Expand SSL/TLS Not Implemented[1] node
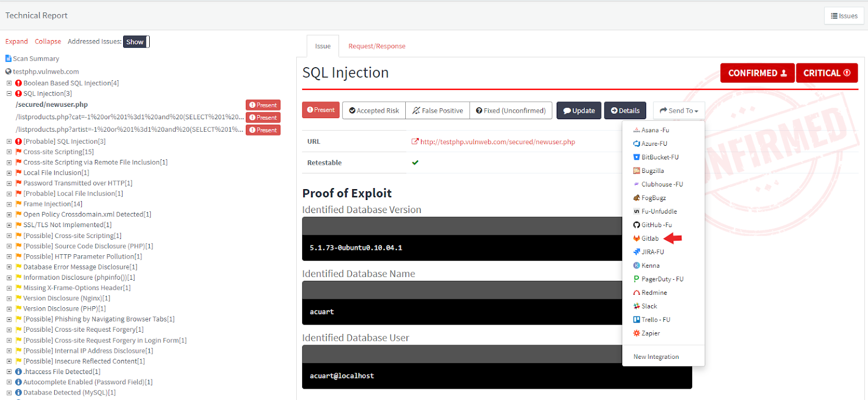The image size is (868, 400). click(9, 225)
